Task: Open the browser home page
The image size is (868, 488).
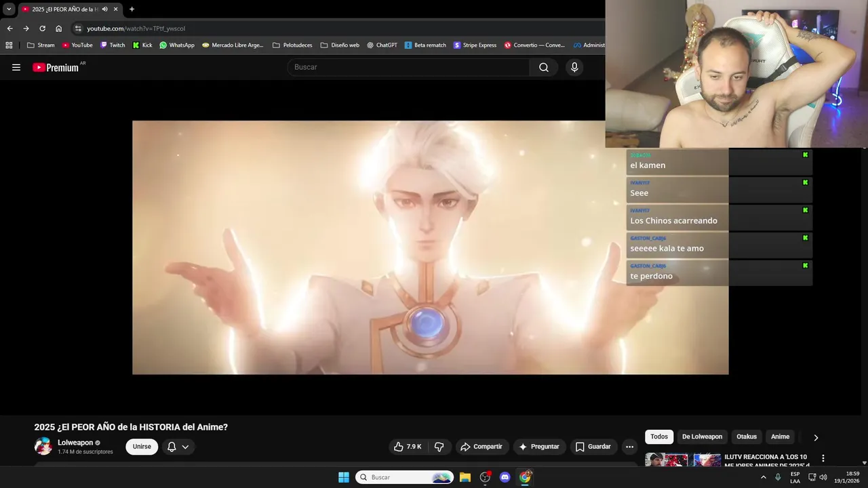Action: click(x=58, y=28)
